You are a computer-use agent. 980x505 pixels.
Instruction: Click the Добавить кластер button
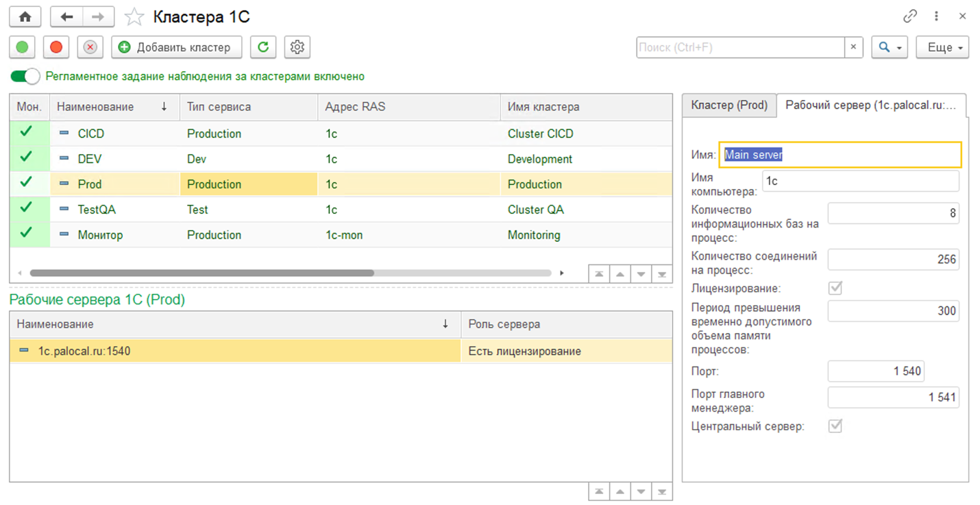pyautogui.click(x=177, y=47)
